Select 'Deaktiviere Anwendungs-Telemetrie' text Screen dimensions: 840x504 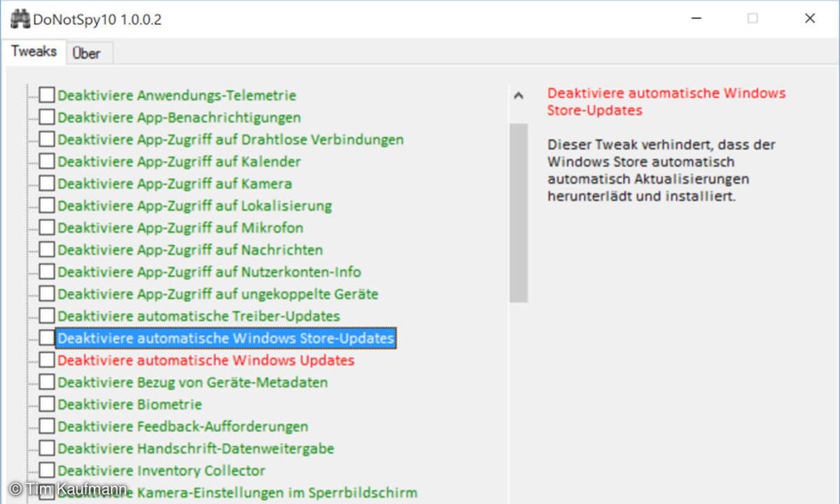pos(177,95)
